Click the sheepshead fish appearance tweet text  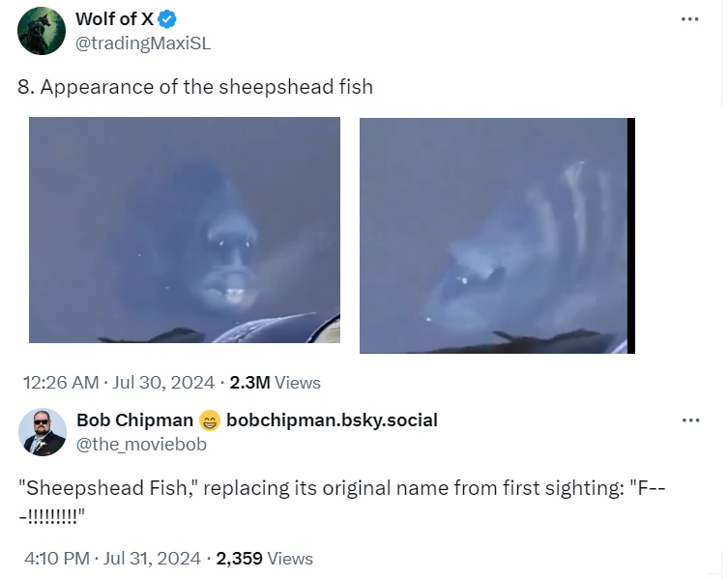pos(195,87)
